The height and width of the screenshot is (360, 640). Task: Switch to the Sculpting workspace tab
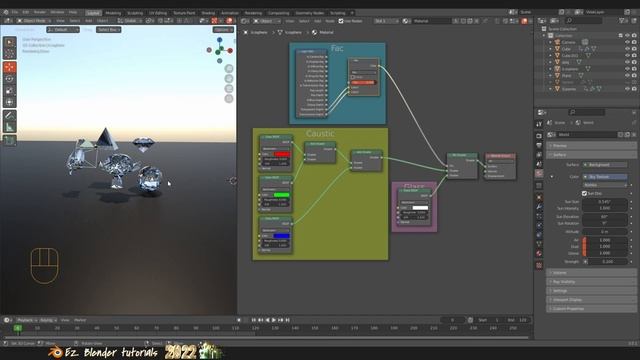135,13
